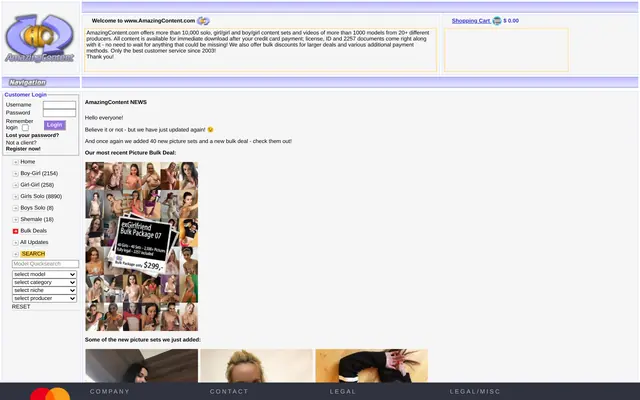
Task: Click the LEGAL/MISC footer heading
Action: 475,391
